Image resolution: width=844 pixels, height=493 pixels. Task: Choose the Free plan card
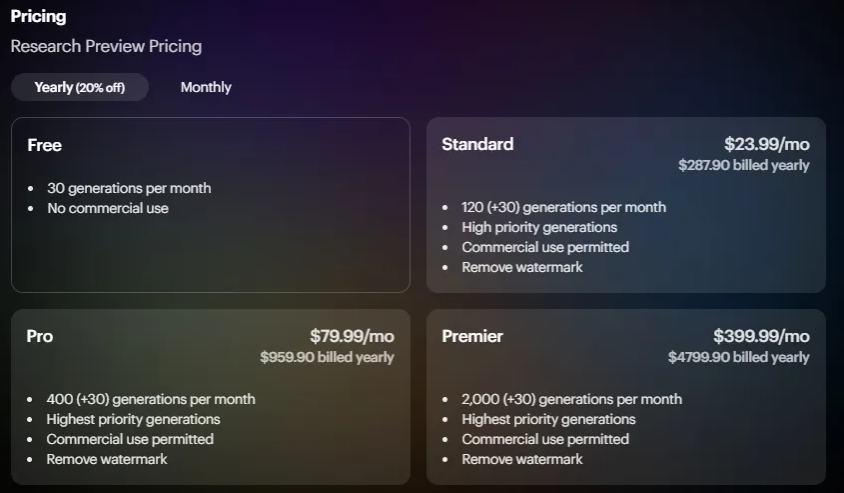[x=210, y=205]
